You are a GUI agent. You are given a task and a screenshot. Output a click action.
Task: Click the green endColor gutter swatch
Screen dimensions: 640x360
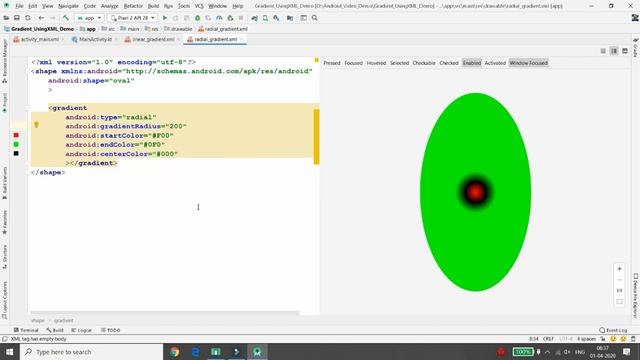pyautogui.click(x=16, y=144)
